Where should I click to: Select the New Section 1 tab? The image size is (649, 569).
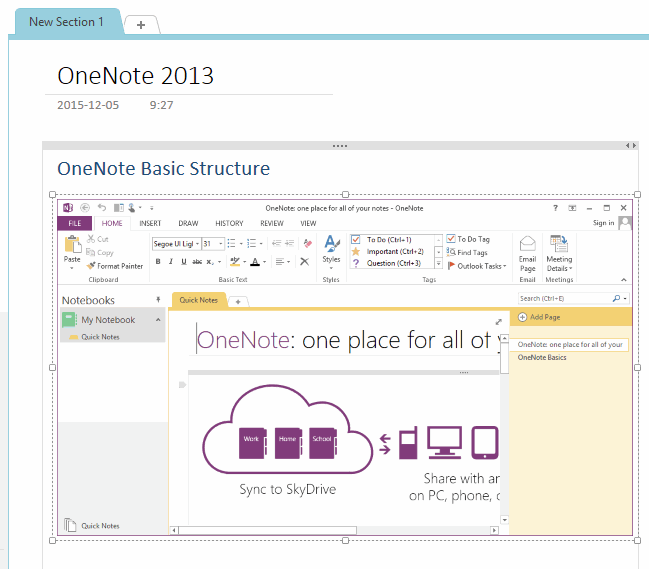(66, 22)
